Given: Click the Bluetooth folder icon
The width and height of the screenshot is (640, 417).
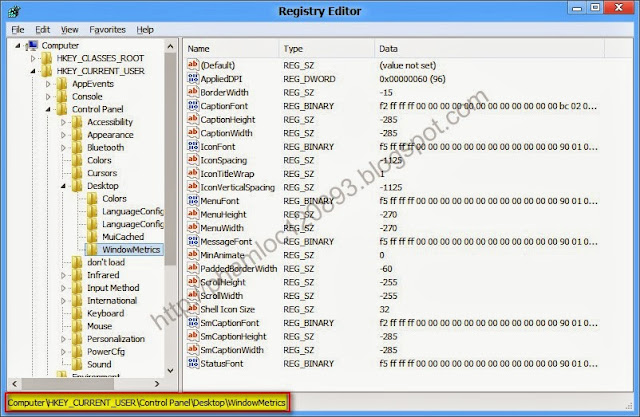Looking at the screenshot, I should [x=77, y=147].
